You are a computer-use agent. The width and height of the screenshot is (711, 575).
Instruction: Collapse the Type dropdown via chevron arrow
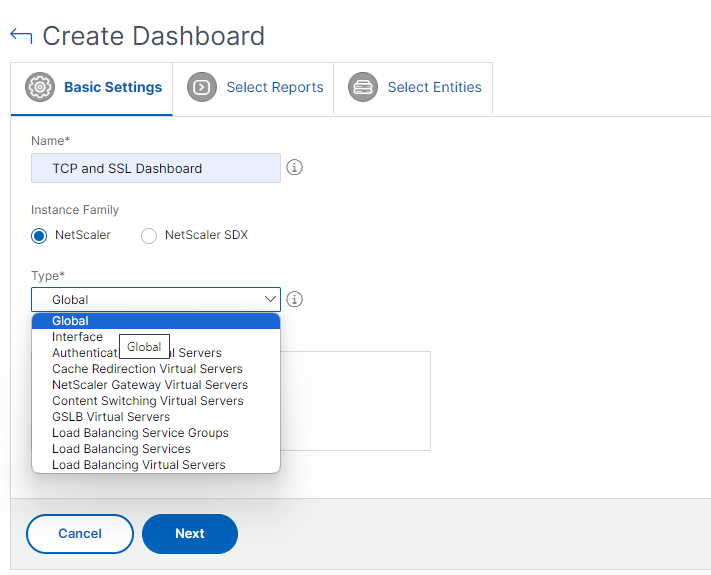[x=270, y=299]
